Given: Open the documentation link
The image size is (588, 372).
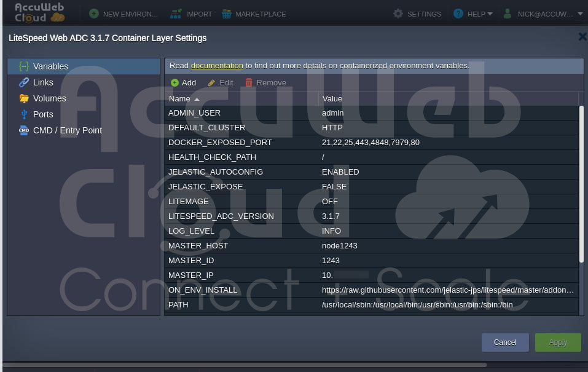Looking at the screenshot, I should (217, 65).
